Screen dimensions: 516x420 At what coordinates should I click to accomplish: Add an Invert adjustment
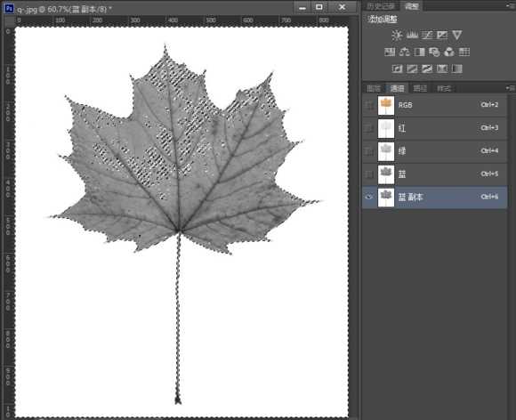tap(397, 69)
